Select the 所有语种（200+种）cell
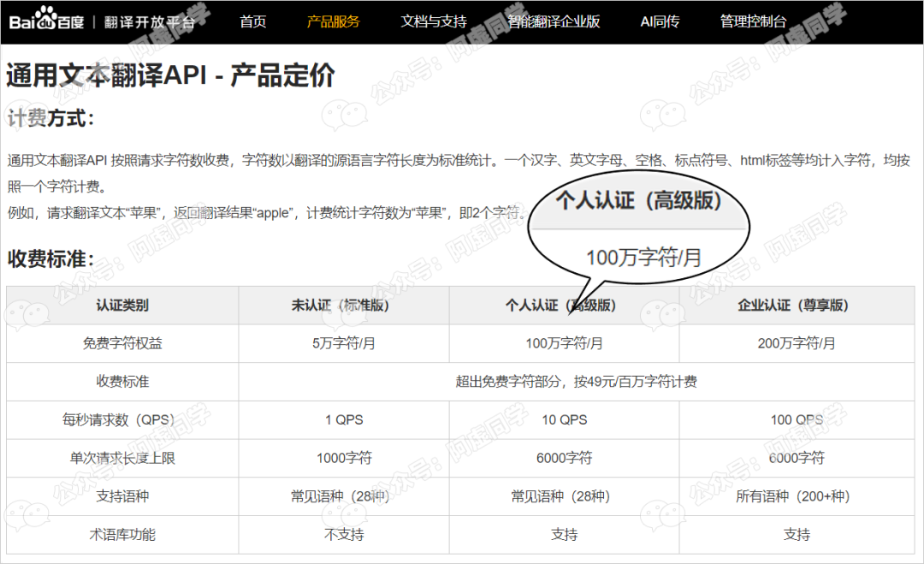 point(797,496)
